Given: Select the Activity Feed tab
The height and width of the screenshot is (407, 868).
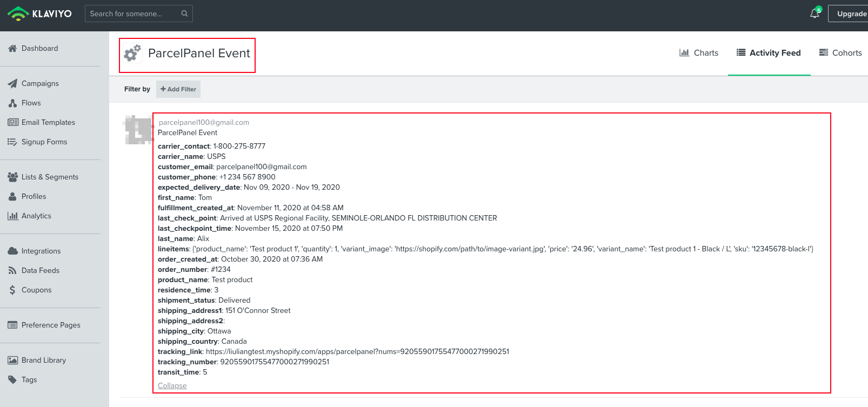Looking at the screenshot, I should click(769, 52).
